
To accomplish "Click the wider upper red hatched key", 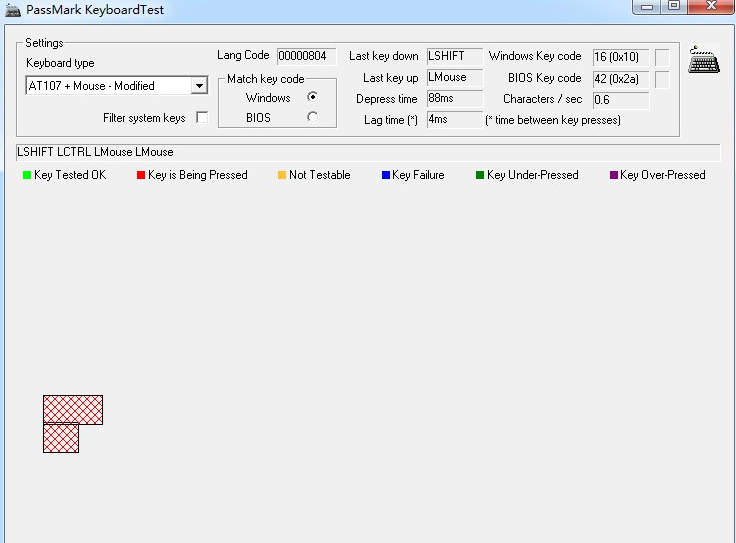I will (73, 410).
